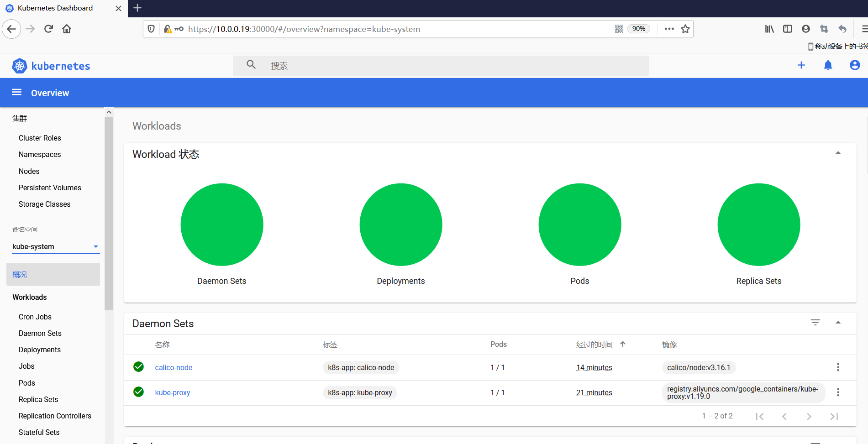Open actions menu for kube-proxy row

[x=838, y=392]
